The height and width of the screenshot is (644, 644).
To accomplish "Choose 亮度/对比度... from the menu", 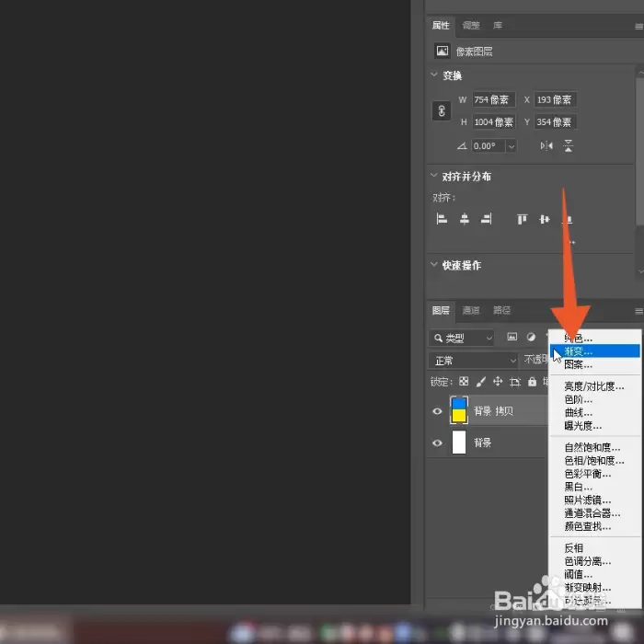I will 594,386.
